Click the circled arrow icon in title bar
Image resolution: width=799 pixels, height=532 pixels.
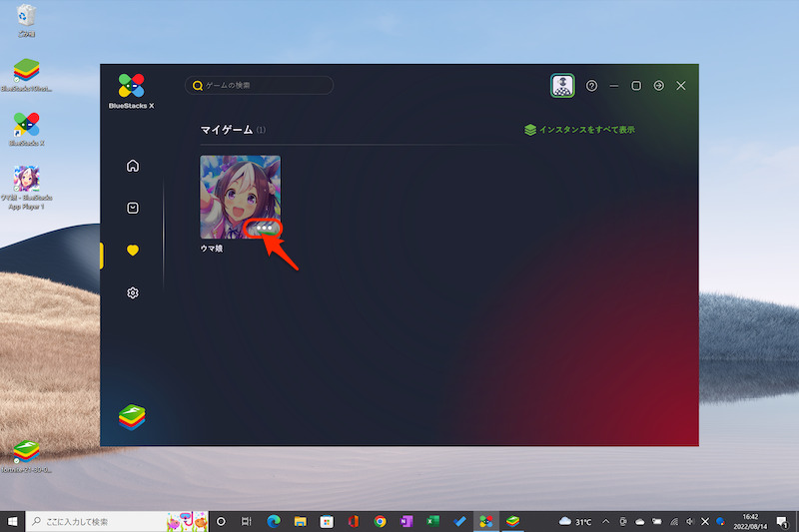(658, 86)
